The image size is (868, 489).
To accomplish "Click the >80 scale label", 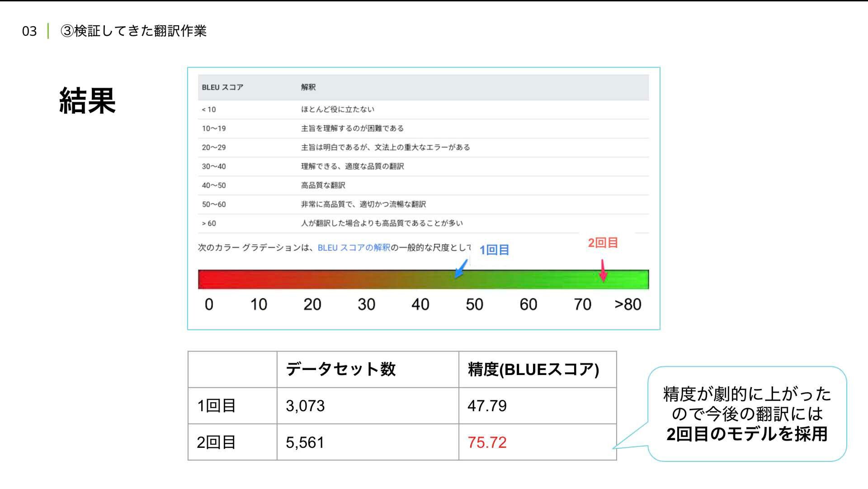I will [627, 304].
